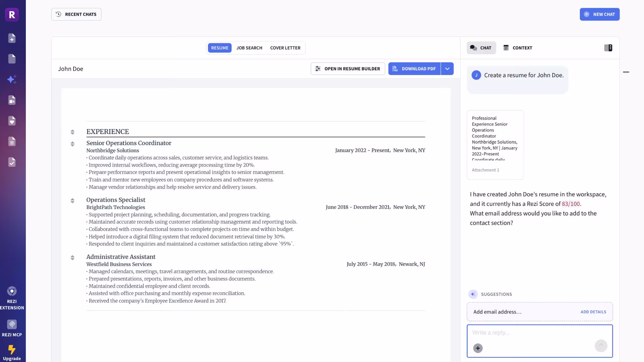Open the Context panel tab
The height and width of the screenshot is (362, 644).
pyautogui.click(x=518, y=48)
